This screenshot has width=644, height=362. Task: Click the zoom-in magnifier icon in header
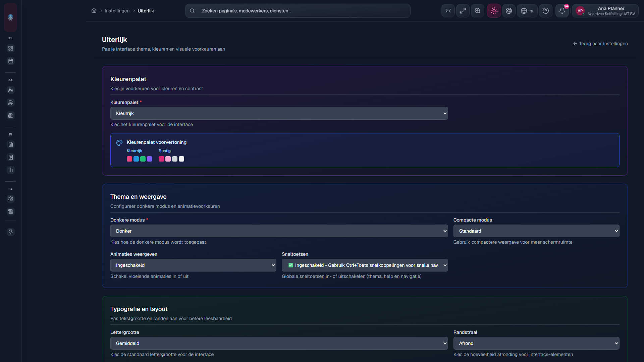(478, 11)
